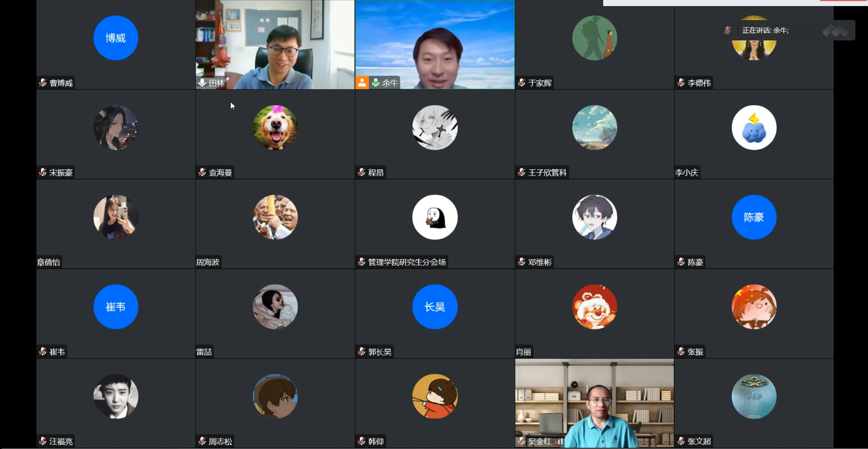Select the 吴金红 video feed tile
Screen dimensions: 868x449
[x=594, y=403]
